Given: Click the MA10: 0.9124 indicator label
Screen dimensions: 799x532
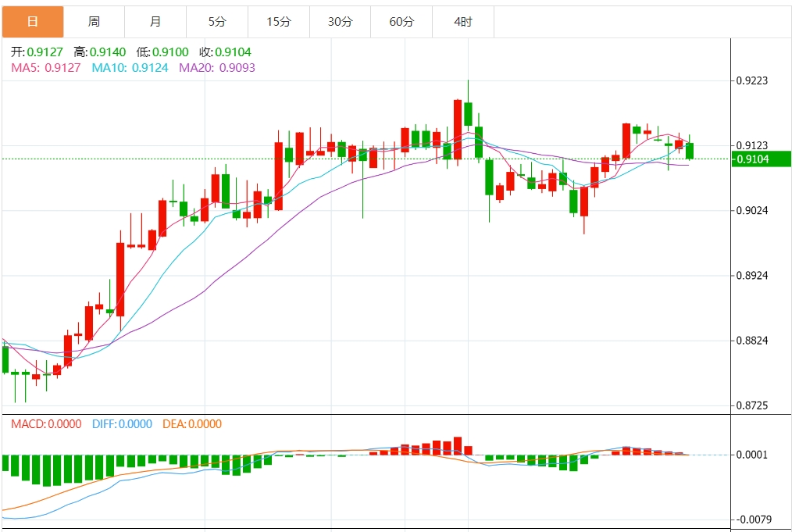Looking at the screenshot, I should pos(130,68).
